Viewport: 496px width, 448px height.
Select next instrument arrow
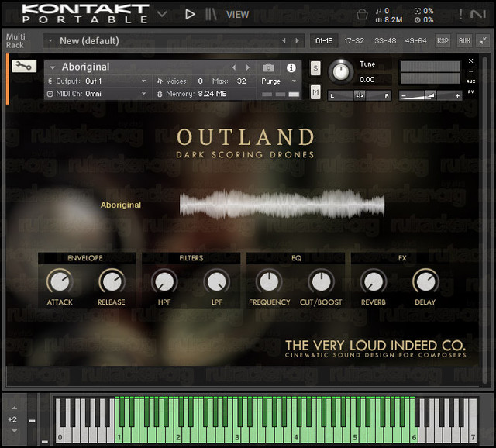248,67
